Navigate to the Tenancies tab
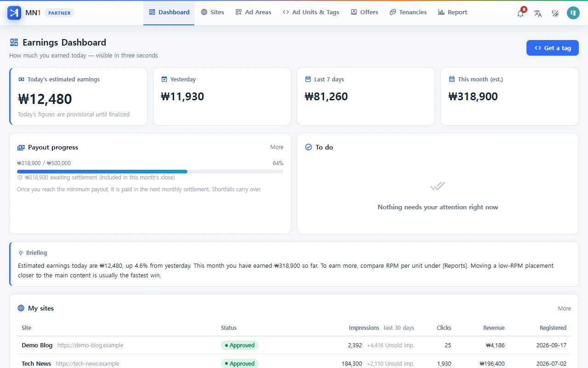The image size is (588, 368). pyautogui.click(x=408, y=12)
